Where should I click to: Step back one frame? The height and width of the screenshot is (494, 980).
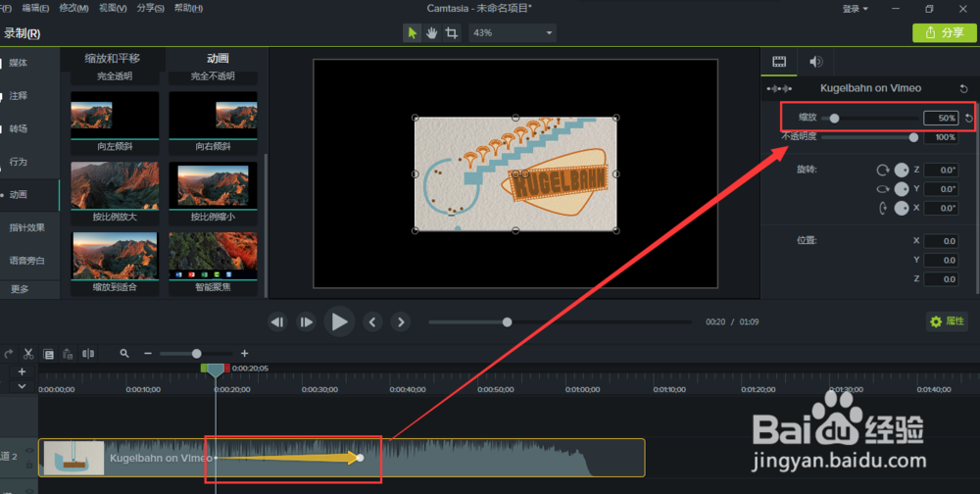277,322
